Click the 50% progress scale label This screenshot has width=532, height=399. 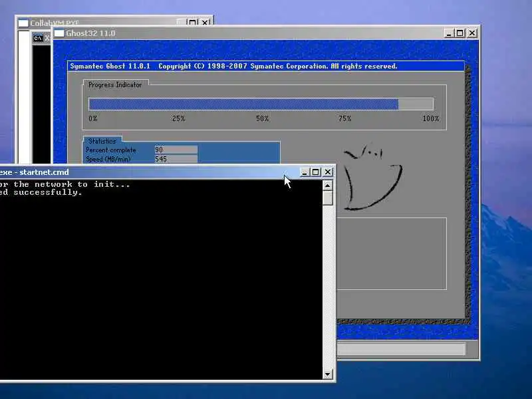click(x=263, y=118)
